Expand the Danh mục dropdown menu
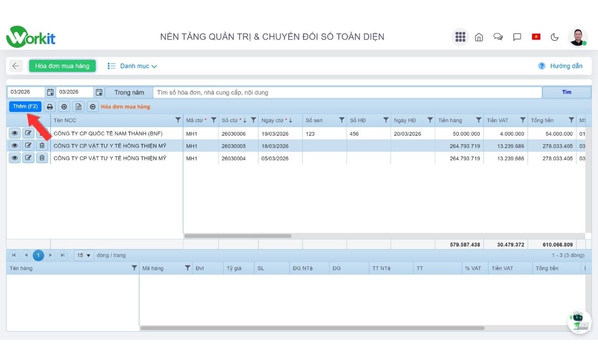The height and width of the screenshot is (364, 598). [133, 66]
